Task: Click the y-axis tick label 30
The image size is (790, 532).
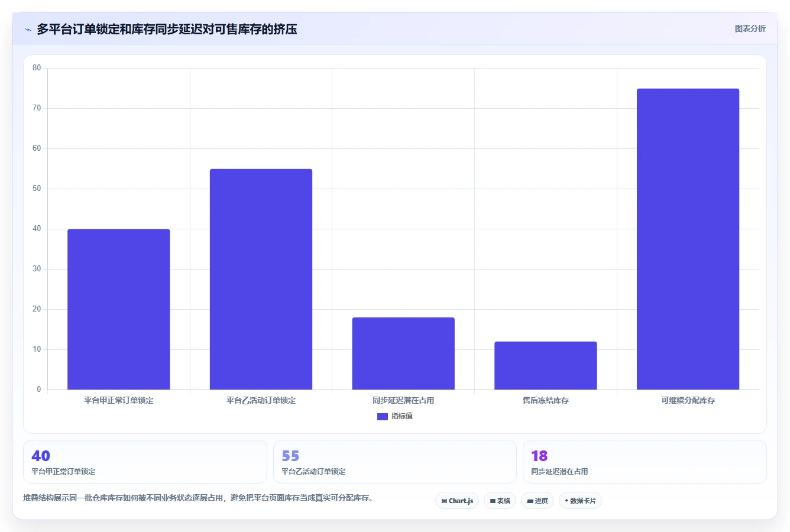Action: click(37, 269)
